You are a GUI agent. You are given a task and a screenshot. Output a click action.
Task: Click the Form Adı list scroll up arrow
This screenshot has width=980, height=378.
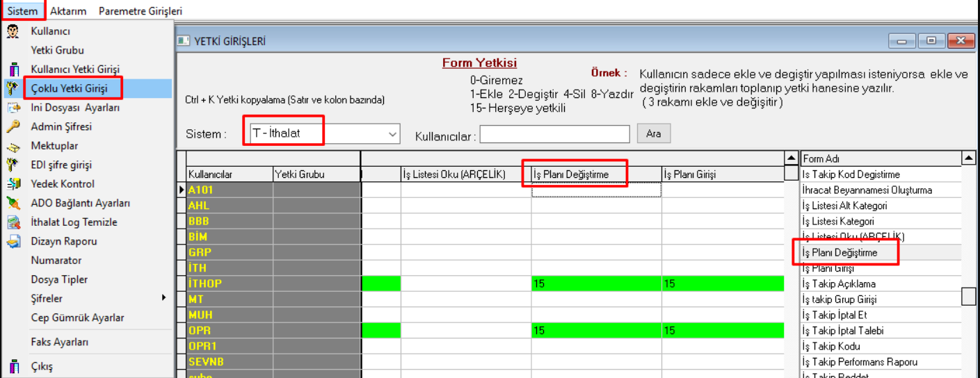pyautogui.click(x=969, y=158)
